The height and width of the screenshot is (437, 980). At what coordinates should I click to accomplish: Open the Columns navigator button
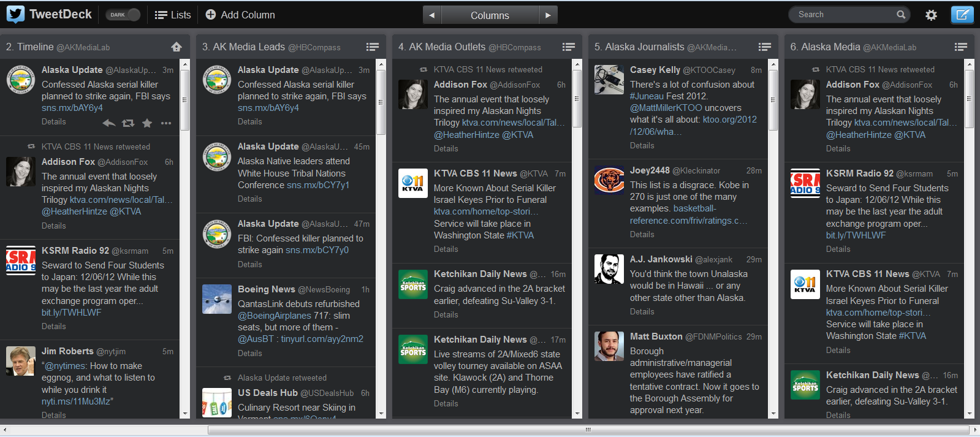click(x=490, y=15)
